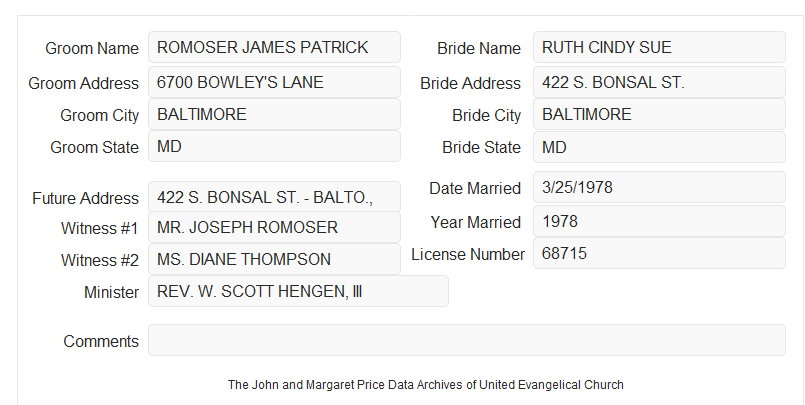The width and height of the screenshot is (805, 405).
Task: Click the Witness #1 field
Action: click(274, 227)
